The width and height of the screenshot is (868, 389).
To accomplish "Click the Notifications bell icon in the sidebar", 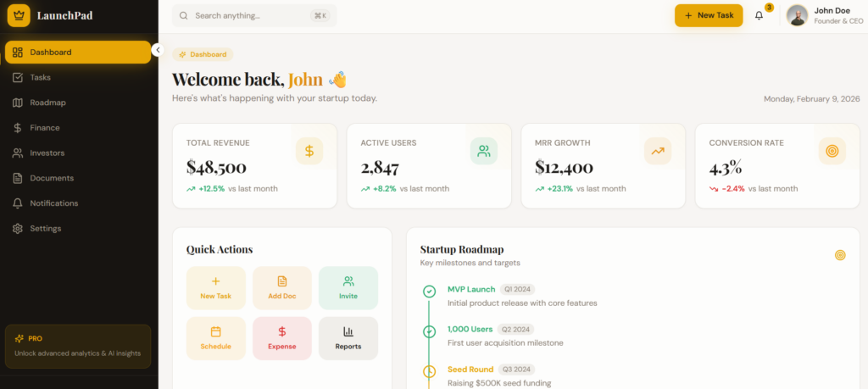I will (18, 203).
